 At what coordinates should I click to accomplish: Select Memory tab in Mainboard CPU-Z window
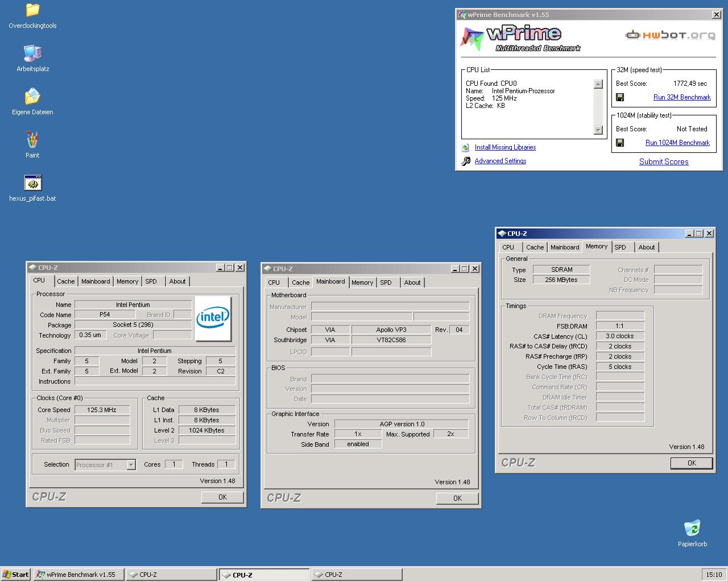click(x=362, y=282)
